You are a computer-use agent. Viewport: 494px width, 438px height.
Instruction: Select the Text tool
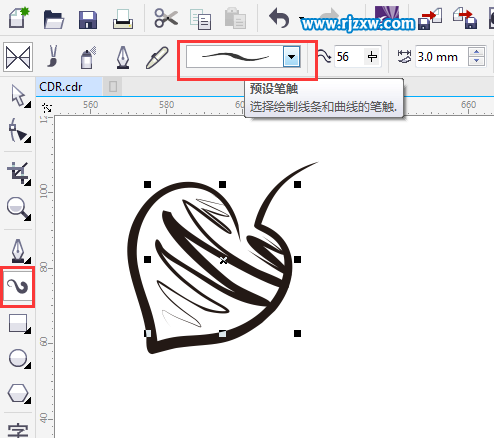tap(18, 430)
